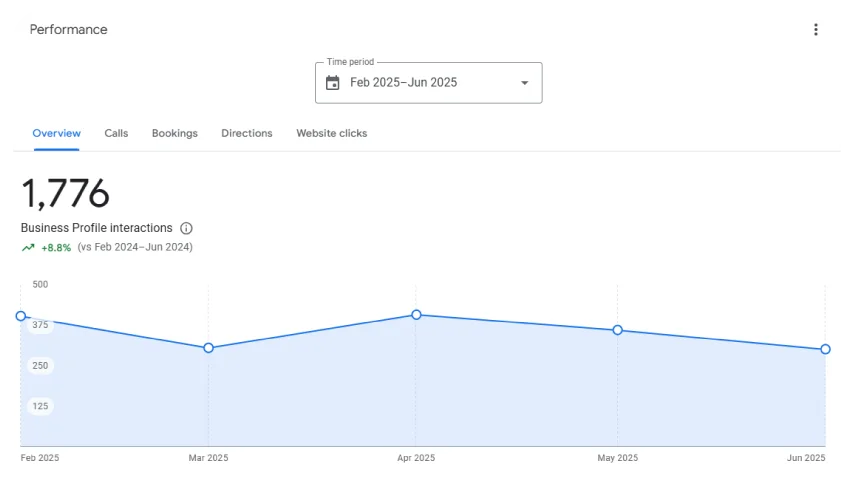The width and height of the screenshot is (854, 480).
Task: Open the Bookings tab
Action: (175, 133)
